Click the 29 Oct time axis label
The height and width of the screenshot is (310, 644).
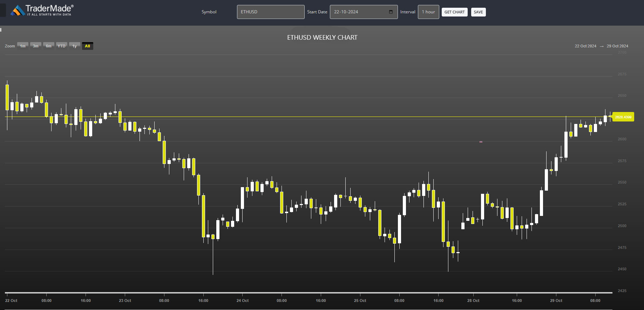pyautogui.click(x=556, y=301)
